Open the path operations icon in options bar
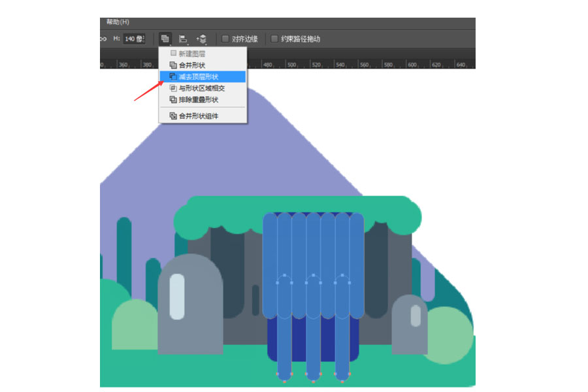The image size is (588, 392). (165, 39)
